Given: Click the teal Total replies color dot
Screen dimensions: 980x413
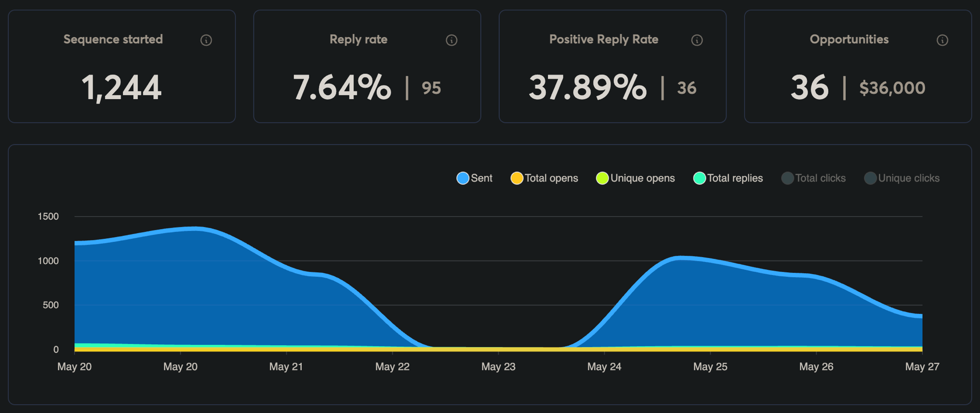Looking at the screenshot, I should 700,178.
